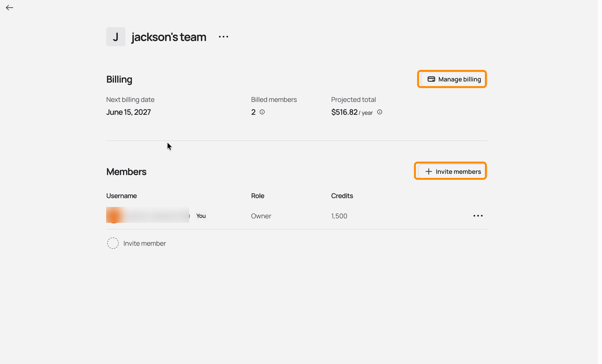Show info for Projected total amount
This screenshot has height=364, width=602.
tap(380, 112)
